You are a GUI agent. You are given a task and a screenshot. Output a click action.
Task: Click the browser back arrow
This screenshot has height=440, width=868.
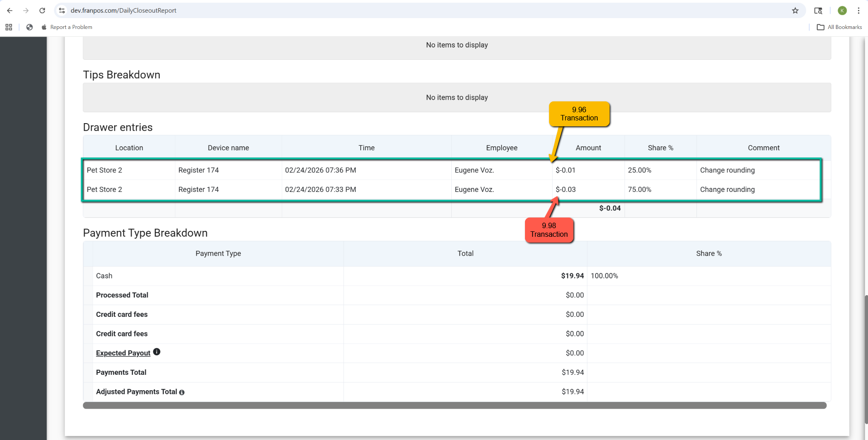tap(10, 10)
